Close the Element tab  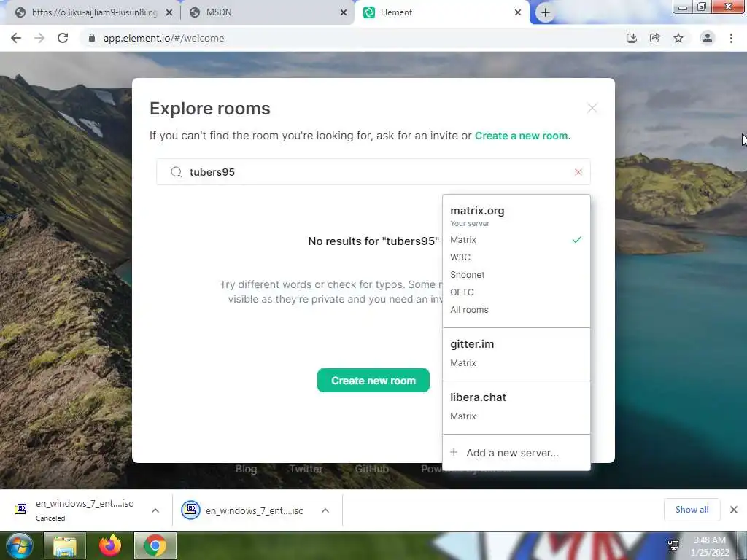pos(518,12)
